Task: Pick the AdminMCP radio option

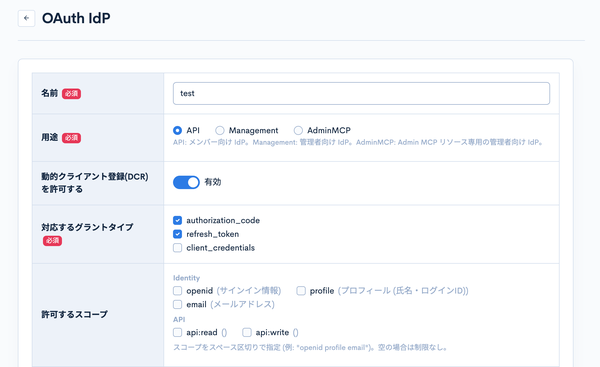Action: [298, 130]
